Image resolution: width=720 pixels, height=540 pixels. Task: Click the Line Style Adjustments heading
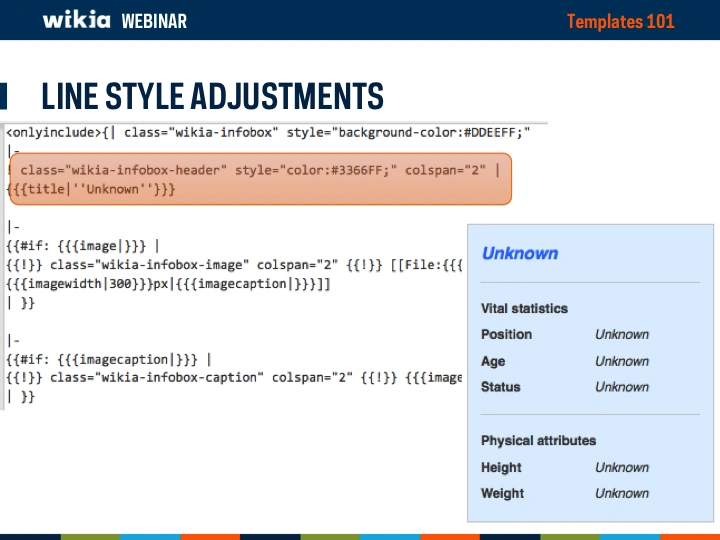[212, 97]
